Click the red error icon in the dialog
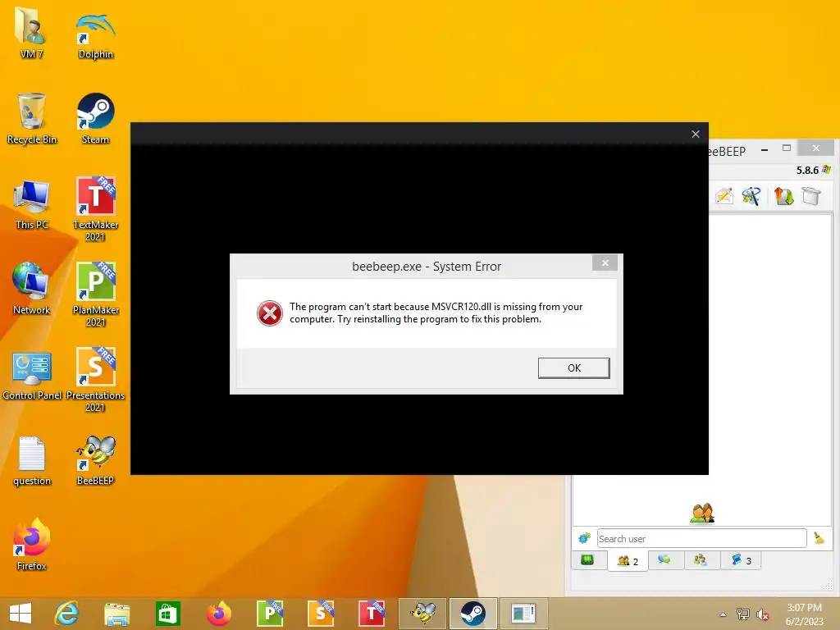 269,313
